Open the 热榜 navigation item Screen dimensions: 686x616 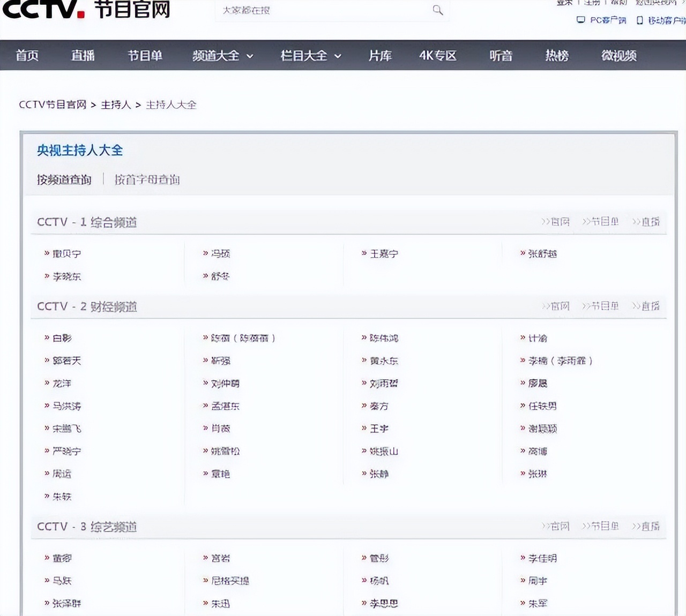pyautogui.click(x=556, y=56)
